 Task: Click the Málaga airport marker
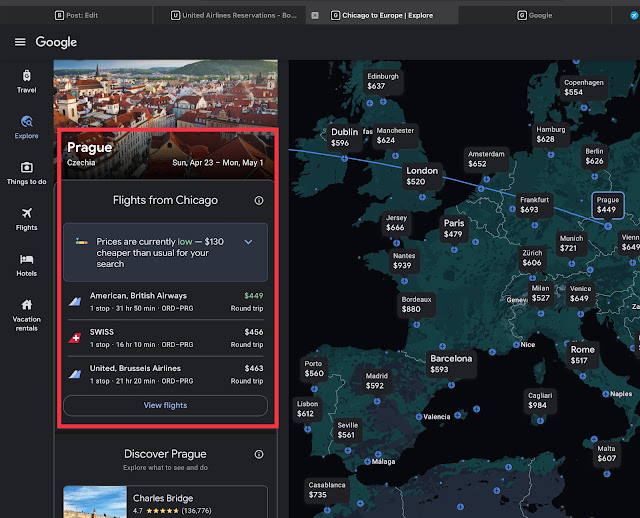(x=367, y=462)
